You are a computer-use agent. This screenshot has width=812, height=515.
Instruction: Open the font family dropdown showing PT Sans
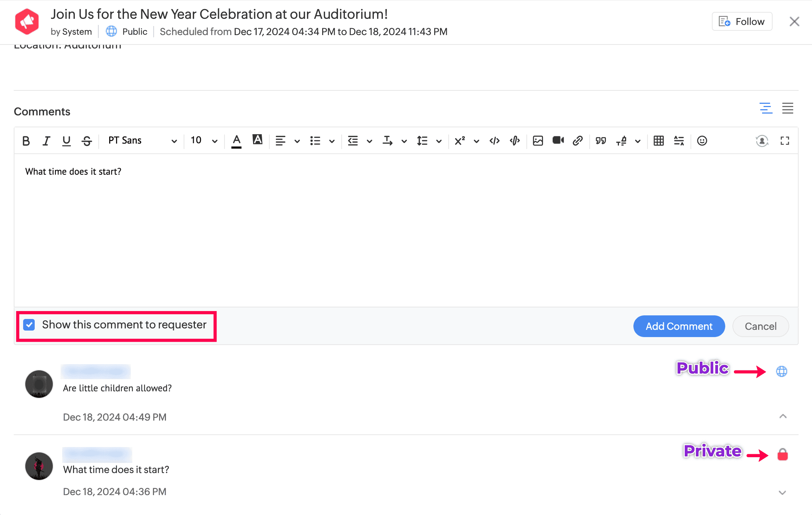click(141, 140)
